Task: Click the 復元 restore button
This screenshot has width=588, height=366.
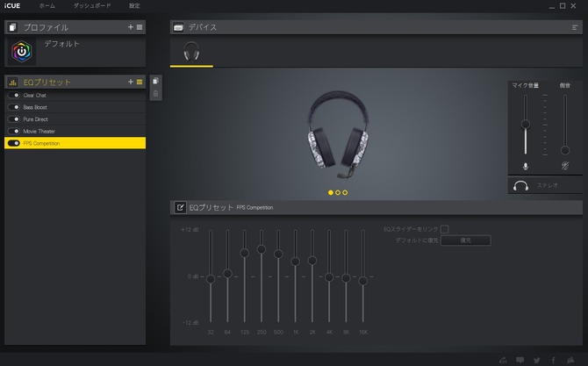Action: (x=465, y=240)
